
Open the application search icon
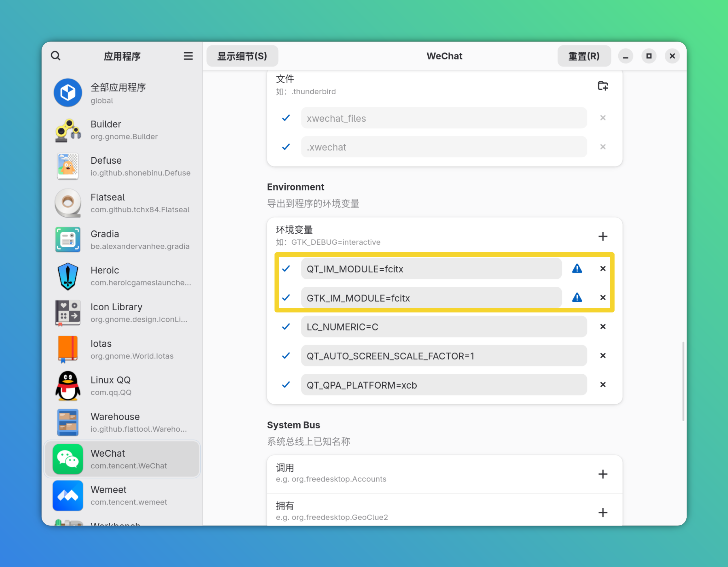point(56,56)
